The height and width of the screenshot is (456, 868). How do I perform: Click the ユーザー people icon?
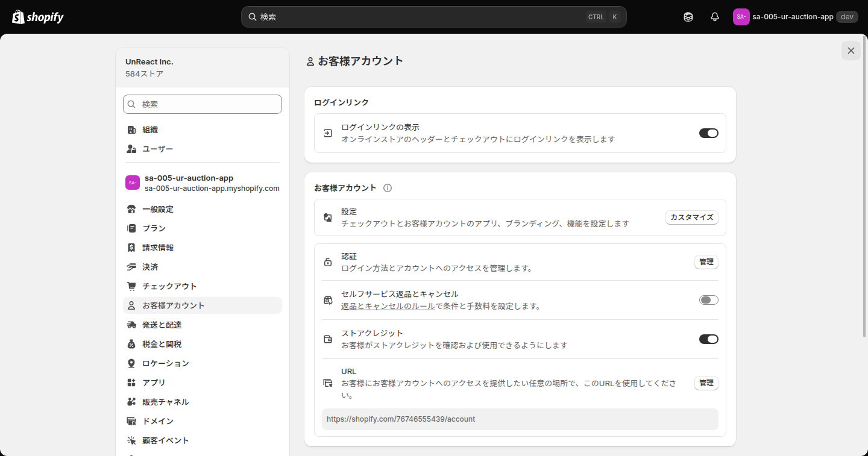click(131, 149)
